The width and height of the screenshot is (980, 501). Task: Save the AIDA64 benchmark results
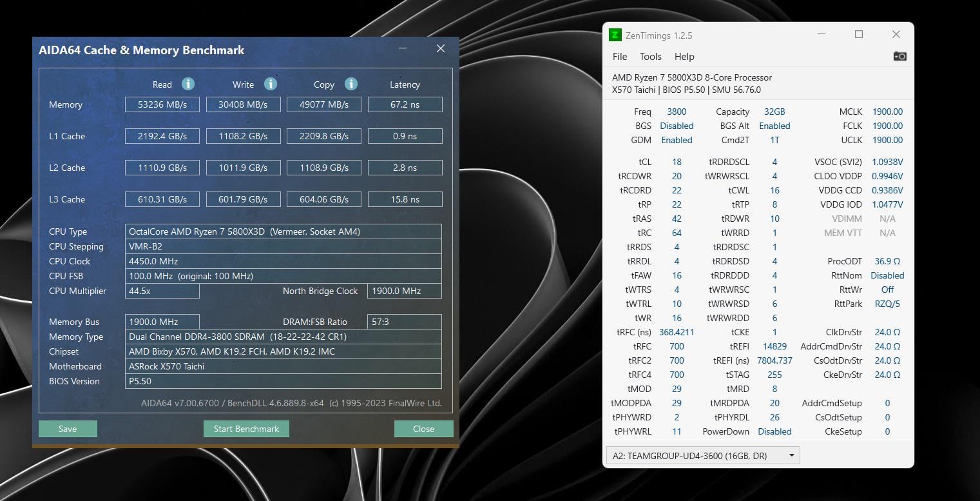click(68, 429)
